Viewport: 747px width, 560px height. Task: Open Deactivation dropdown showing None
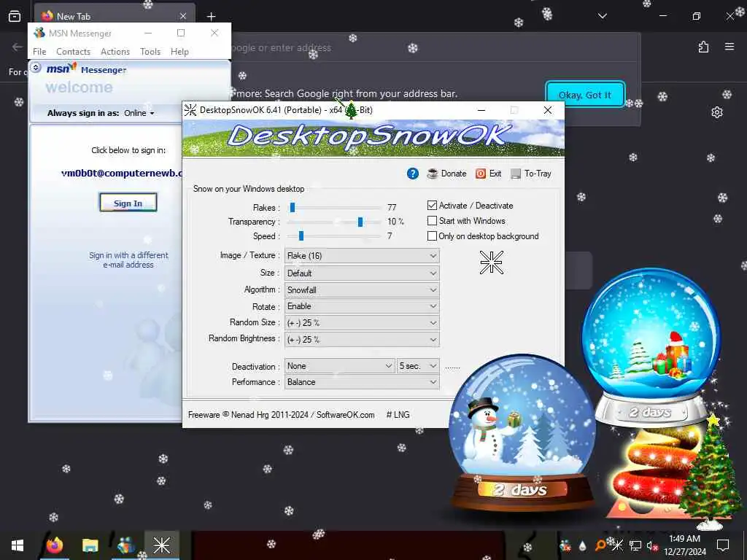click(339, 366)
